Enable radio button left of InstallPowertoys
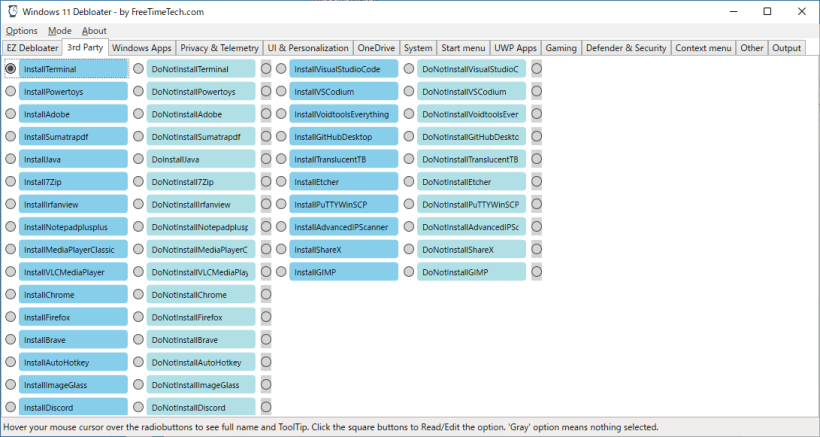 point(11,91)
